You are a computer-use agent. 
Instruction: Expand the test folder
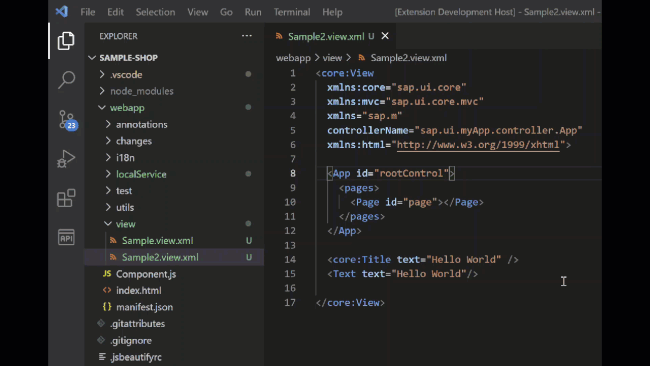tap(108, 191)
